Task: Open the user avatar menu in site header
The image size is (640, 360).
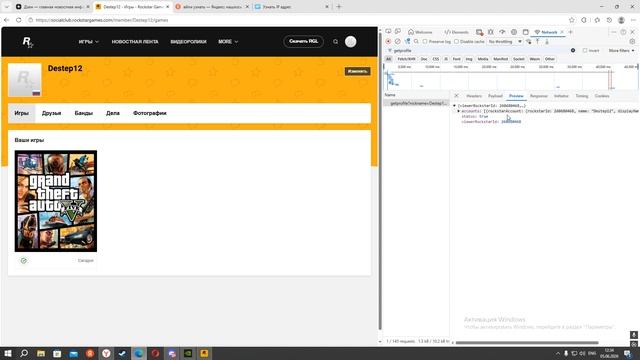Action: (x=351, y=42)
